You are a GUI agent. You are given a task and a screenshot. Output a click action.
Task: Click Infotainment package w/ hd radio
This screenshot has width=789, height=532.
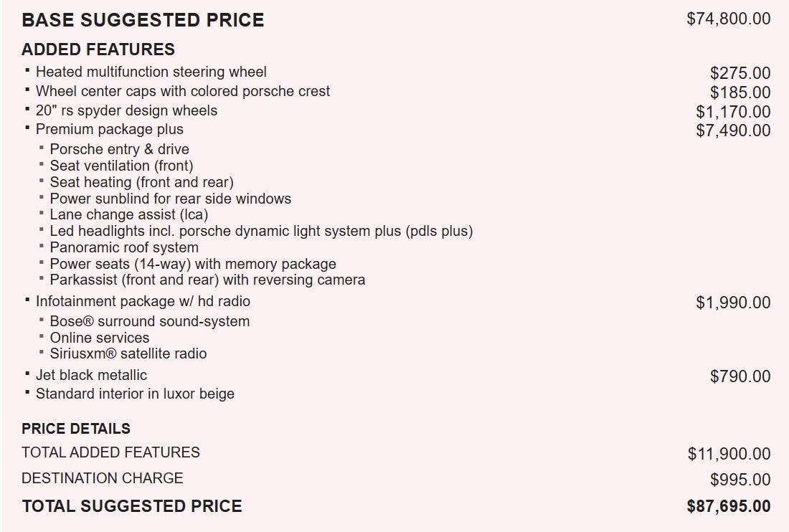point(143,302)
